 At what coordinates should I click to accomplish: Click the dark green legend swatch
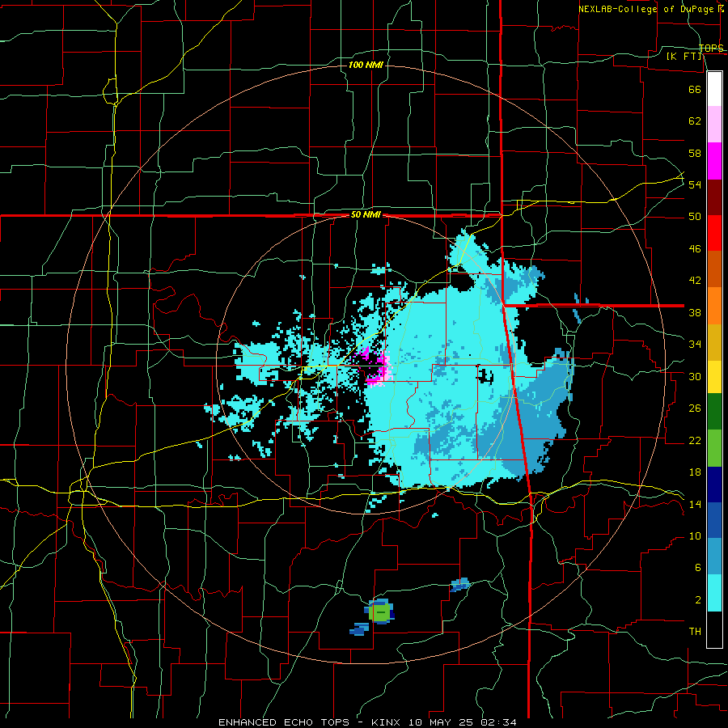pyautogui.click(x=714, y=412)
